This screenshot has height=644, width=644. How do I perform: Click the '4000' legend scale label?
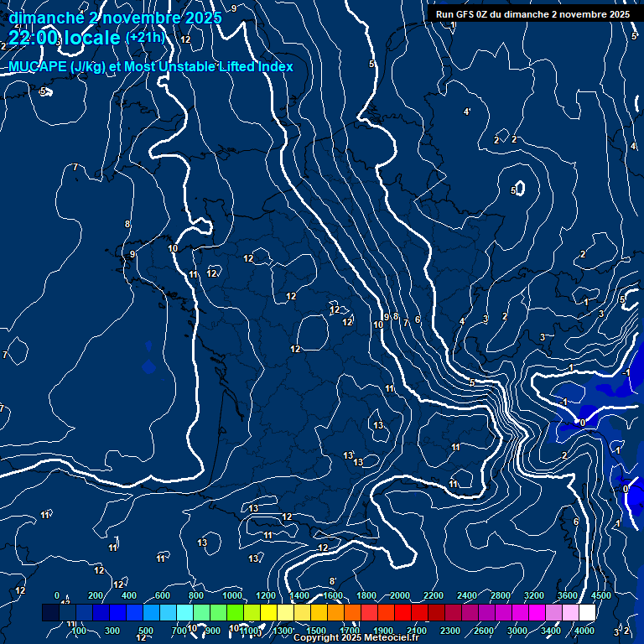584,631
